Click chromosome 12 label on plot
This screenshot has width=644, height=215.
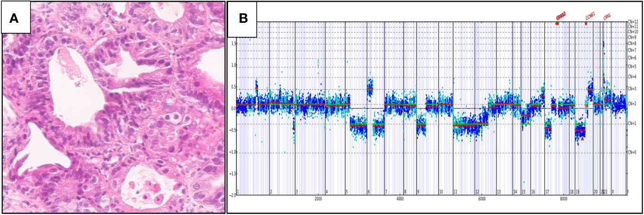(477, 192)
